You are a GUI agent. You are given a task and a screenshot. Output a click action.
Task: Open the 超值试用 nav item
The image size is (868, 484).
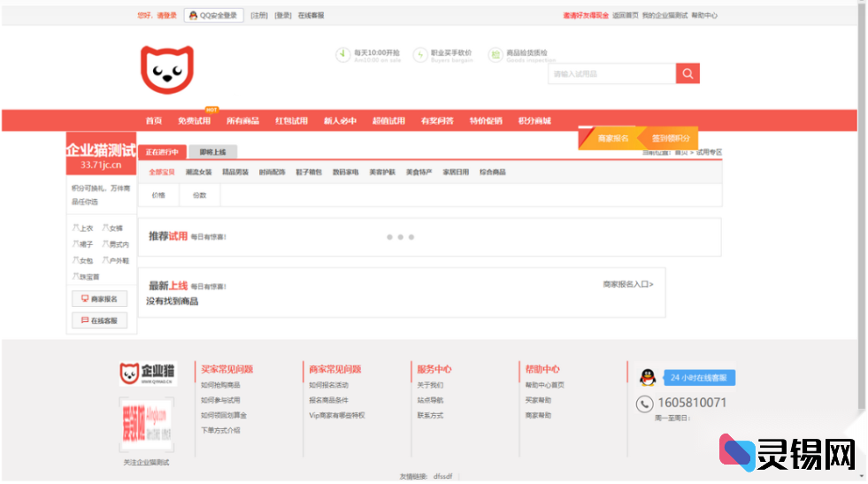[x=388, y=120]
